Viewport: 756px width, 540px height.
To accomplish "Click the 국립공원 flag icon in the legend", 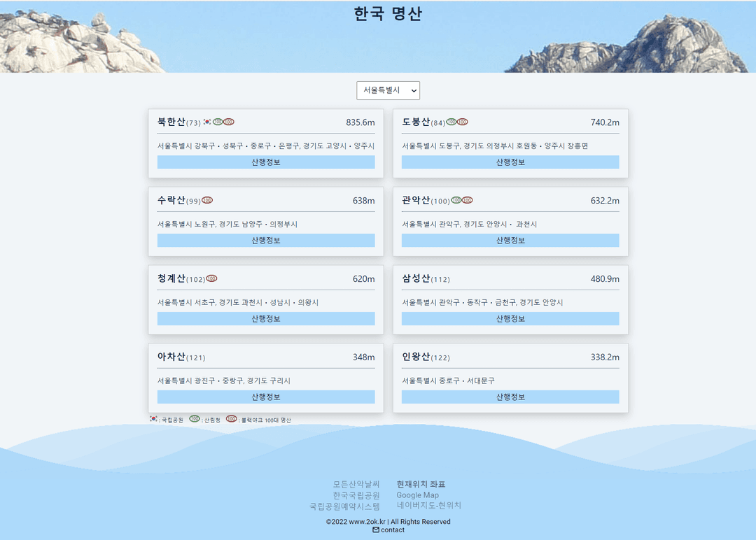I will [154, 419].
